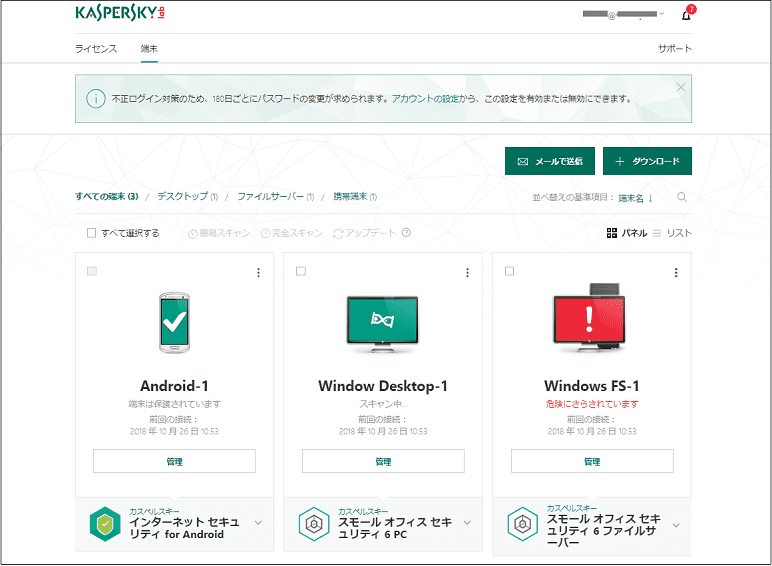
Task: Click the Windows FS-1 device name
Action: tap(592, 386)
